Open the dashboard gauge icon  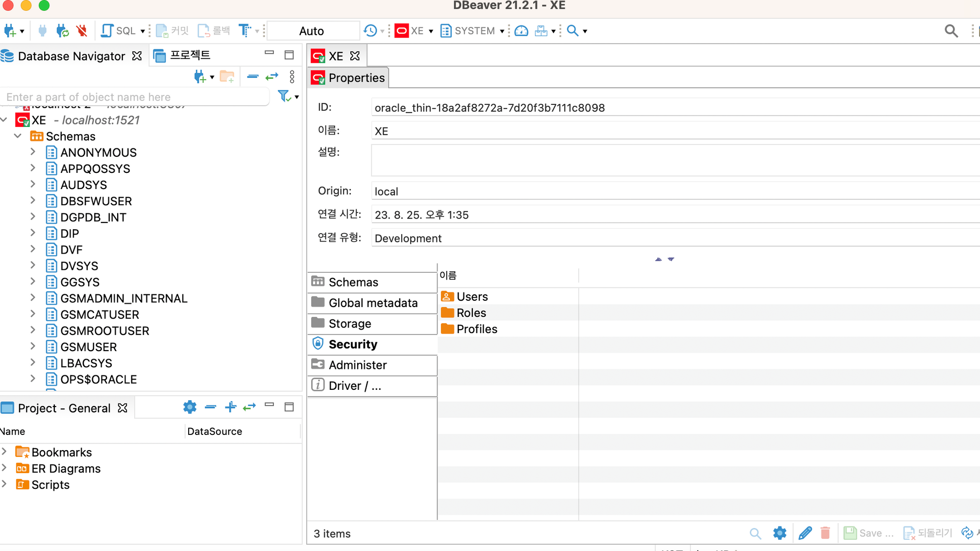point(521,31)
